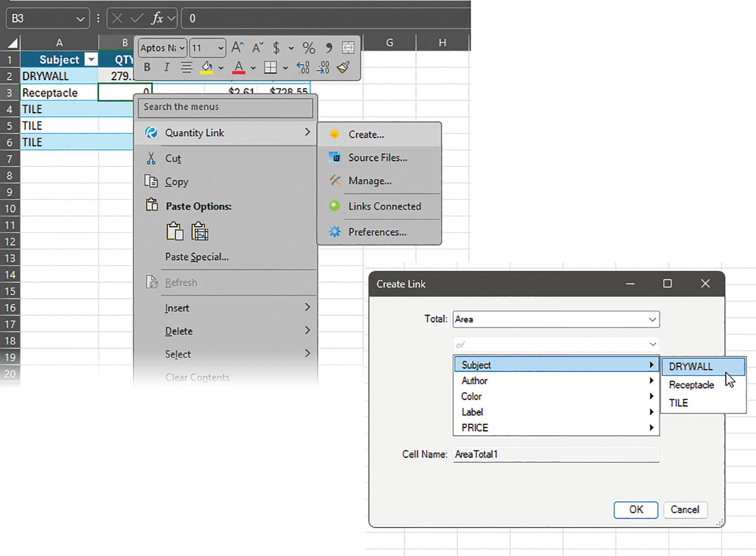Click the Format Painter brush
Image resolution: width=756 pixels, height=556 pixels.
pos(343,67)
